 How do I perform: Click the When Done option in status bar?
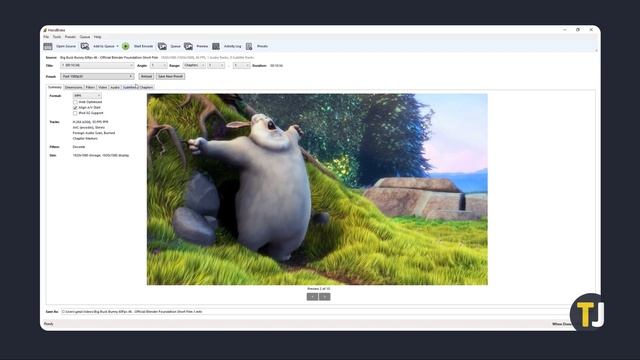point(562,324)
